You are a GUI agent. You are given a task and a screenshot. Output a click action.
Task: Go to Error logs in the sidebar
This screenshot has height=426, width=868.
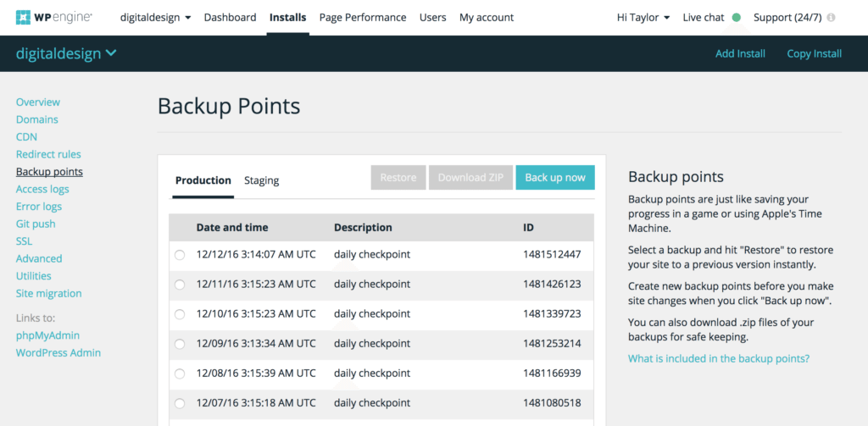[x=39, y=207]
